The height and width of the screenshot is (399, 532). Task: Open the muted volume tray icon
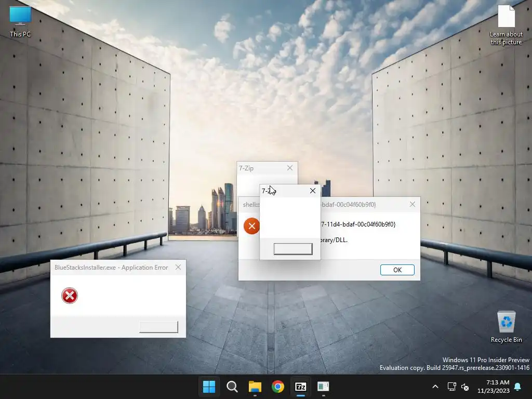pos(465,387)
